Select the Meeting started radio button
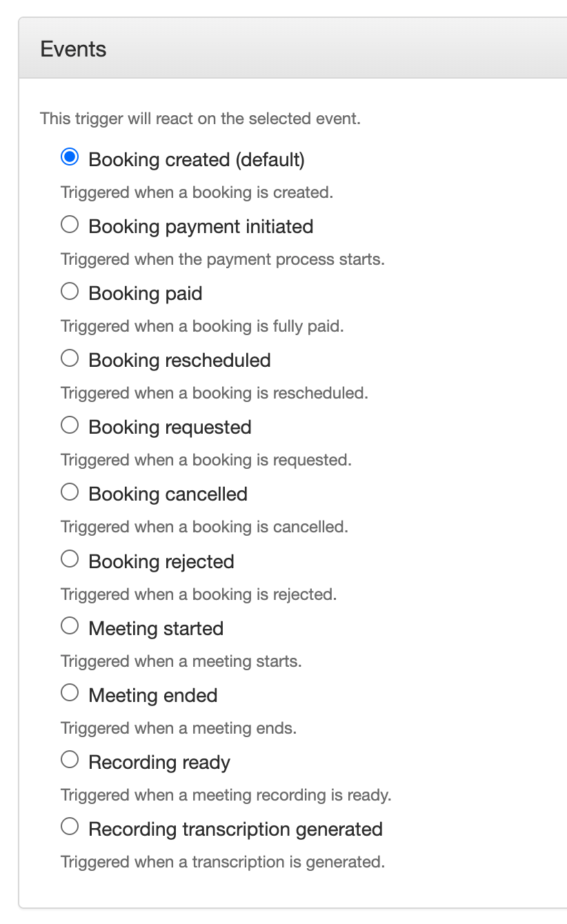The height and width of the screenshot is (924, 567). (70, 626)
